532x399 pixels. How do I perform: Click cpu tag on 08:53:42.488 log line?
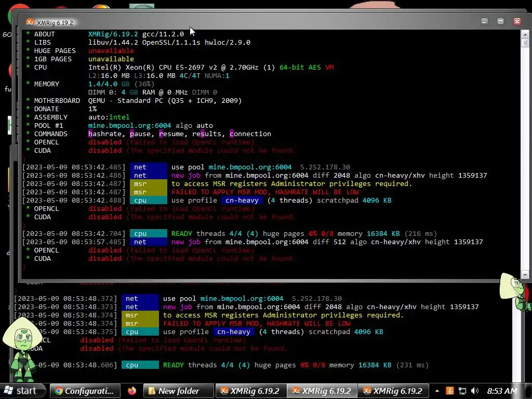(x=148, y=200)
